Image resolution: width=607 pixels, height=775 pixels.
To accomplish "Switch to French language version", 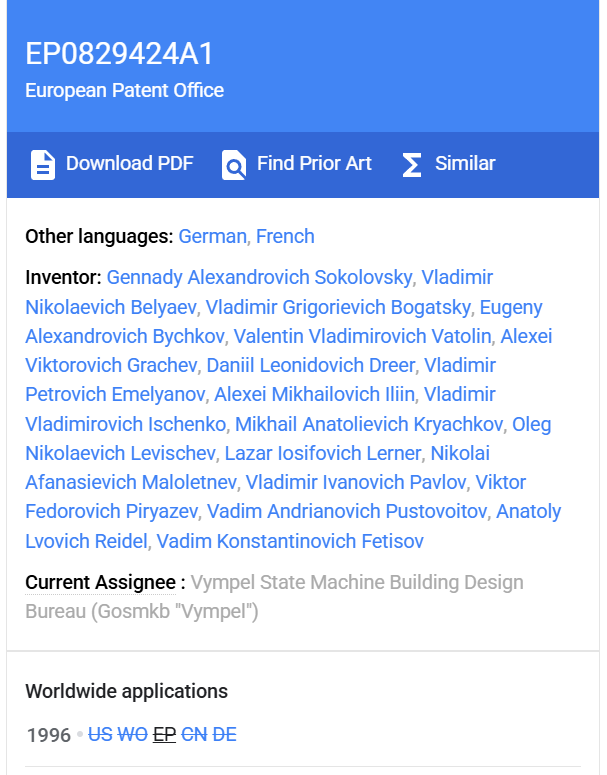I will pyautogui.click(x=285, y=237).
